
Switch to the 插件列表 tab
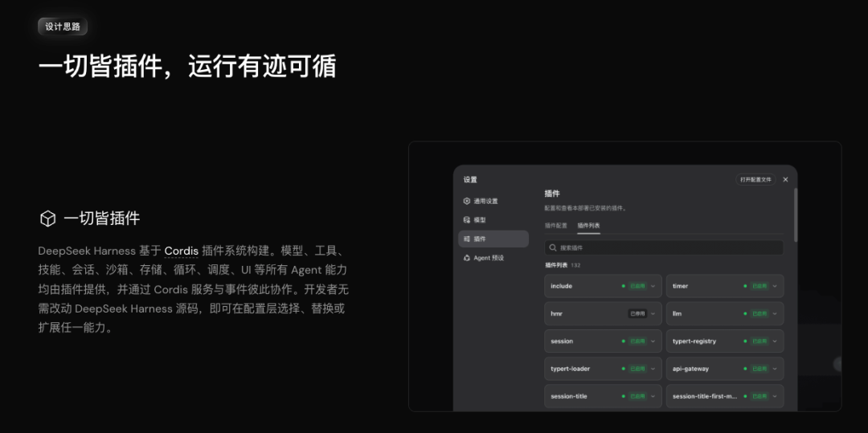point(588,226)
